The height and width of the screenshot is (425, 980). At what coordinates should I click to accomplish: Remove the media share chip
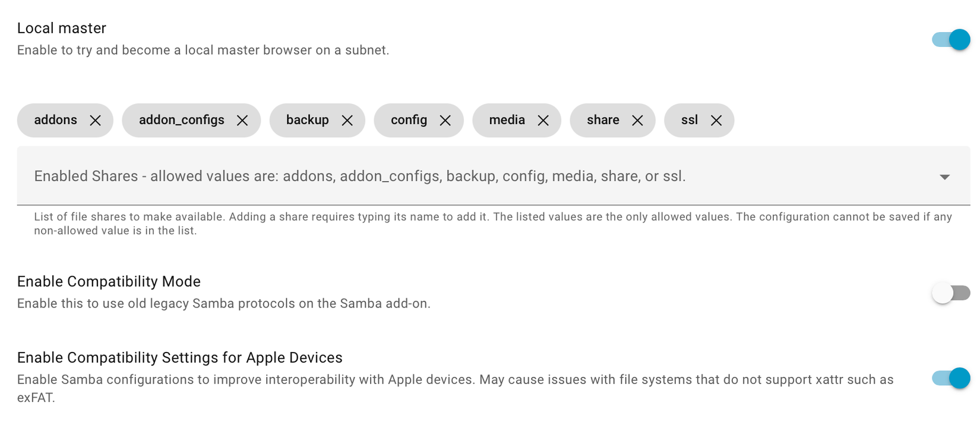point(543,120)
